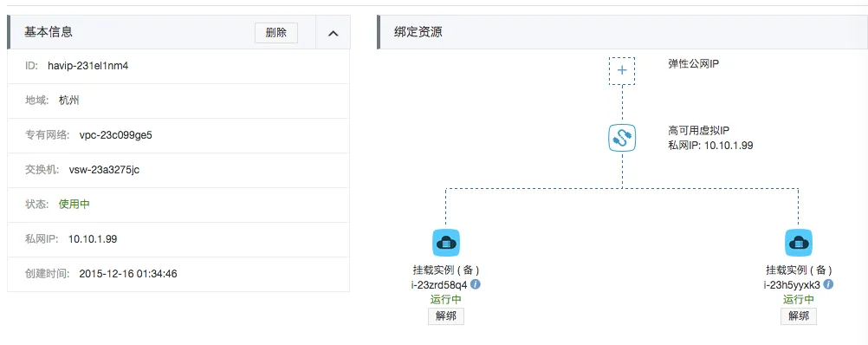Click the 删除 button

[x=276, y=33]
